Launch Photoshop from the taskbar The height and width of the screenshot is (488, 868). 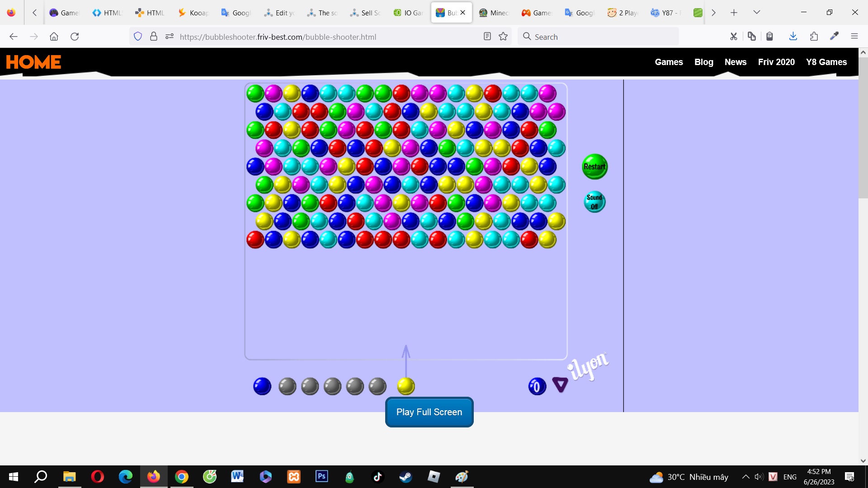pyautogui.click(x=321, y=477)
